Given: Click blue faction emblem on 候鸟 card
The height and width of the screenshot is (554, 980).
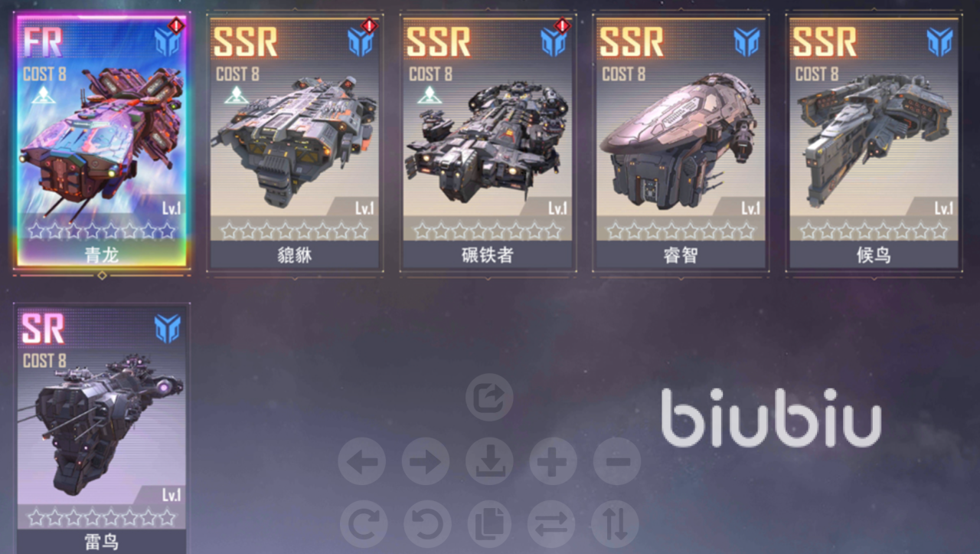Looking at the screenshot, I should [939, 42].
